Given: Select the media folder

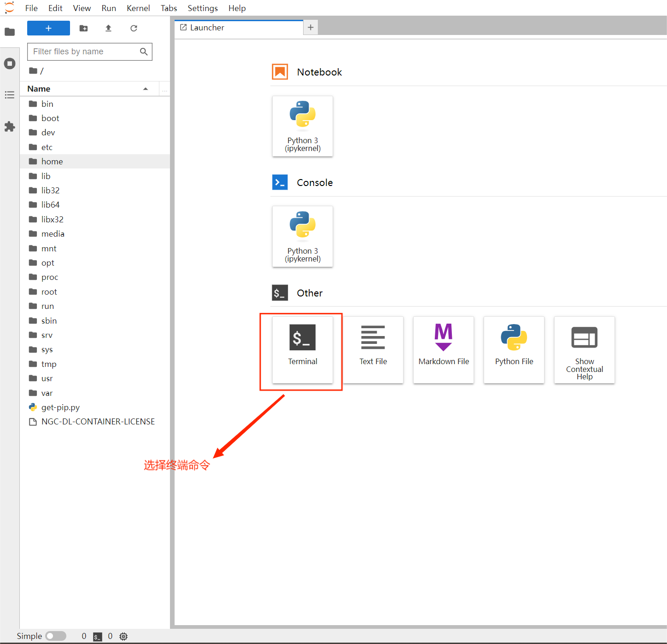Looking at the screenshot, I should pyautogui.click(x=95, y=234).
